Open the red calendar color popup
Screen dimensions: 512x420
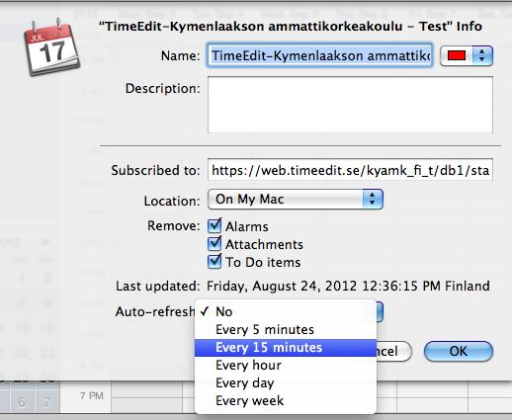coord(467,55)
